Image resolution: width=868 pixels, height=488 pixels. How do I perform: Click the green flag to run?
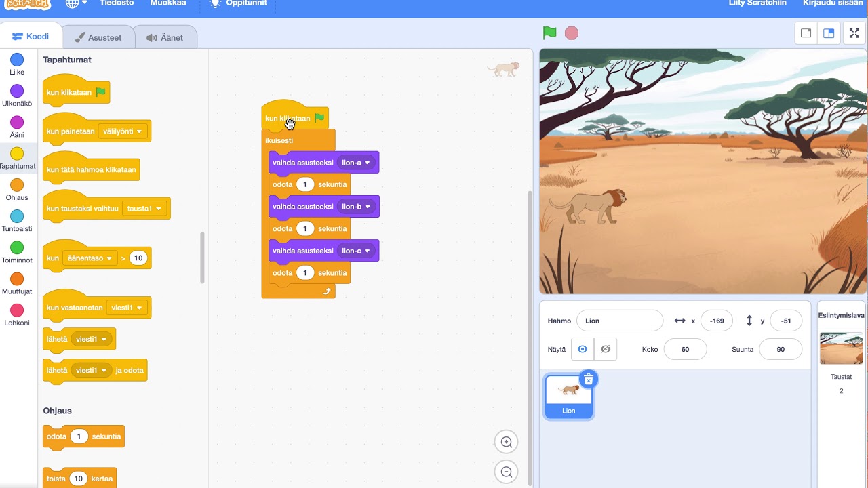click(550, 33)
